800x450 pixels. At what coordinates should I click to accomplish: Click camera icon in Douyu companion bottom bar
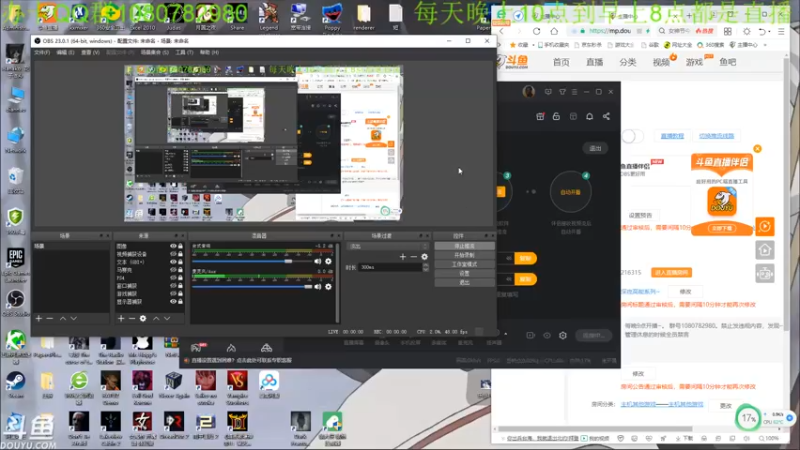[530, 335]
